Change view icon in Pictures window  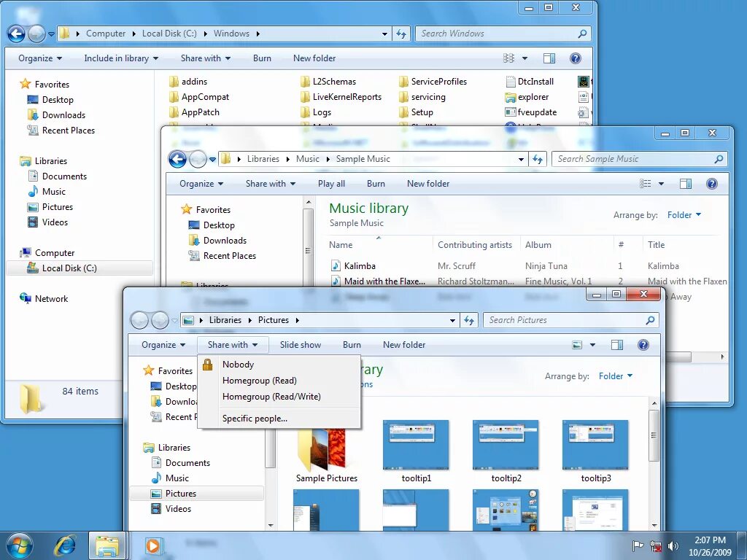click(577, 345)
